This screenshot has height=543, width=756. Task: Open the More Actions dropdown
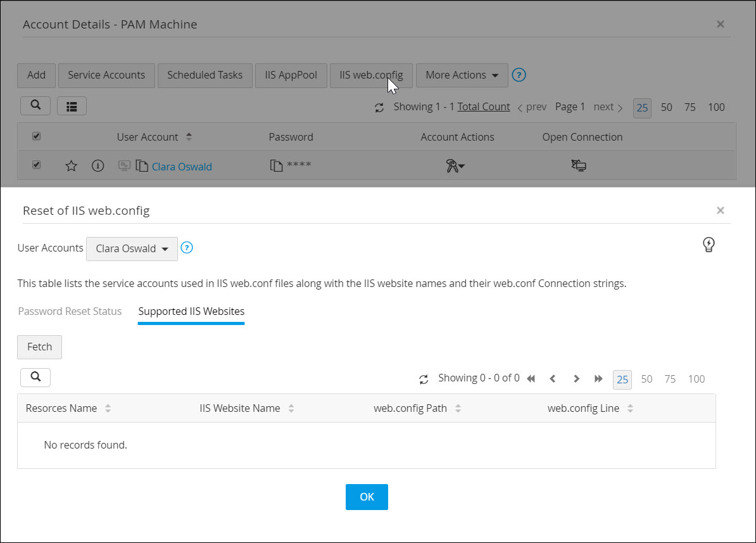(x=462, y=75)
